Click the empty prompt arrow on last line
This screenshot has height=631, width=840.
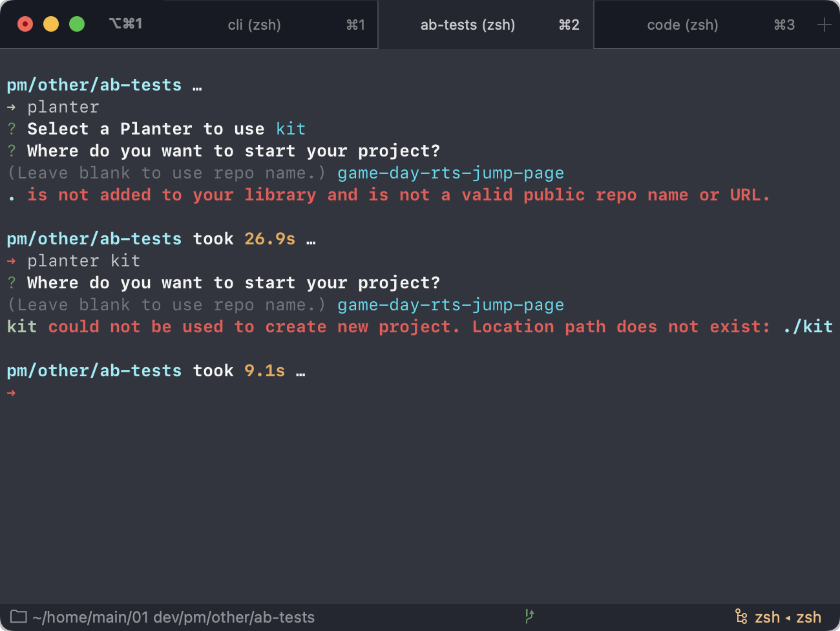[11, 392]
